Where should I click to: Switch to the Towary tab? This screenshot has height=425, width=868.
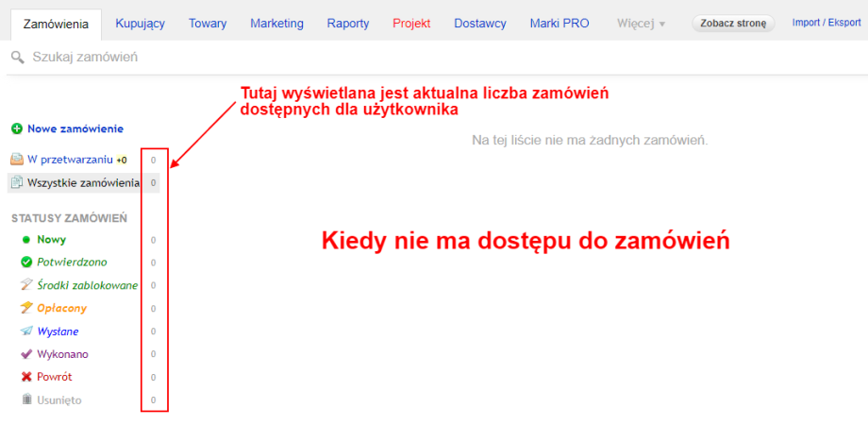207,24
